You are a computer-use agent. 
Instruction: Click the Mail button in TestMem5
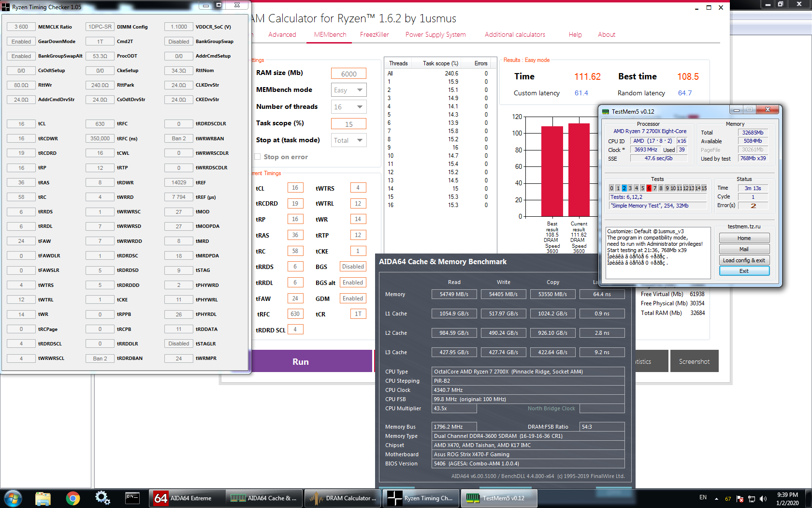[x=744, y=249]
